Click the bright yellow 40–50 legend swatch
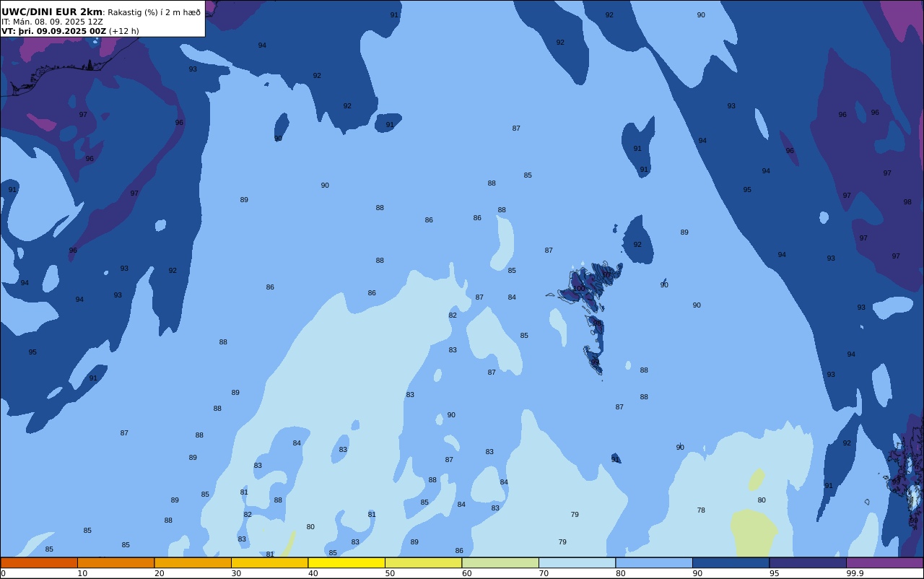924x579 pixels. (x=346, y=562)
